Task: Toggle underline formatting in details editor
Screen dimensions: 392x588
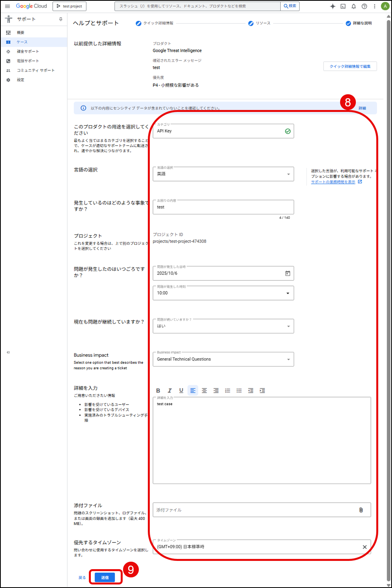Action: pos(181,390)
